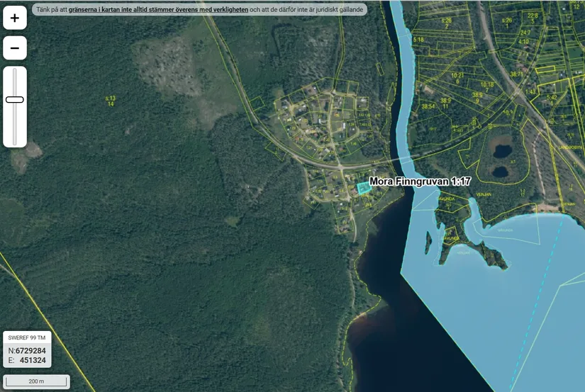Select parcel labeled s:26 2

pyautogui.click(x=447, y=23)
